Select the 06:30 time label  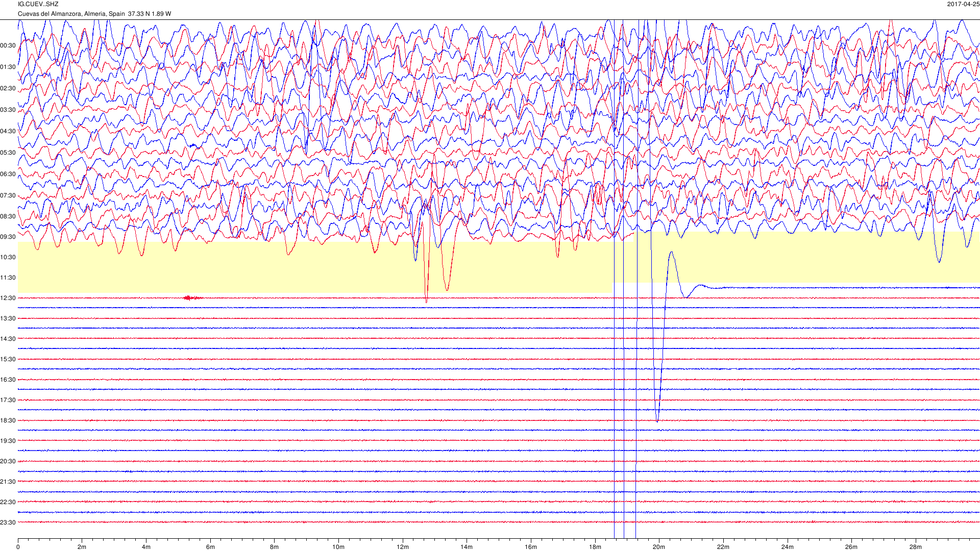point(8,174)
